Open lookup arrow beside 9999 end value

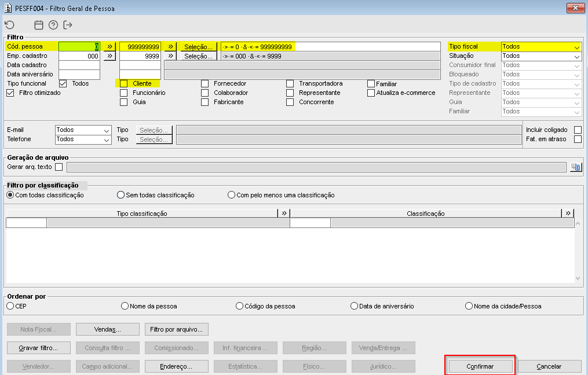[x=170, y=56]
